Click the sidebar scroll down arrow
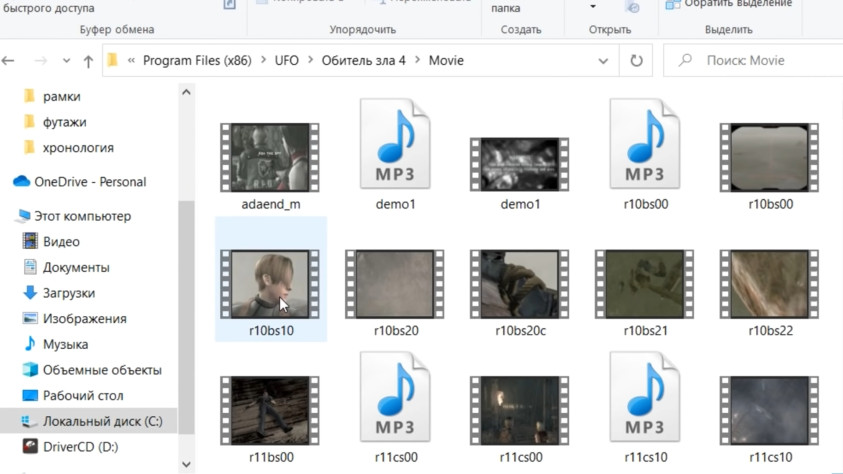This screenshot has width=843, height=474. pos(186,464)
